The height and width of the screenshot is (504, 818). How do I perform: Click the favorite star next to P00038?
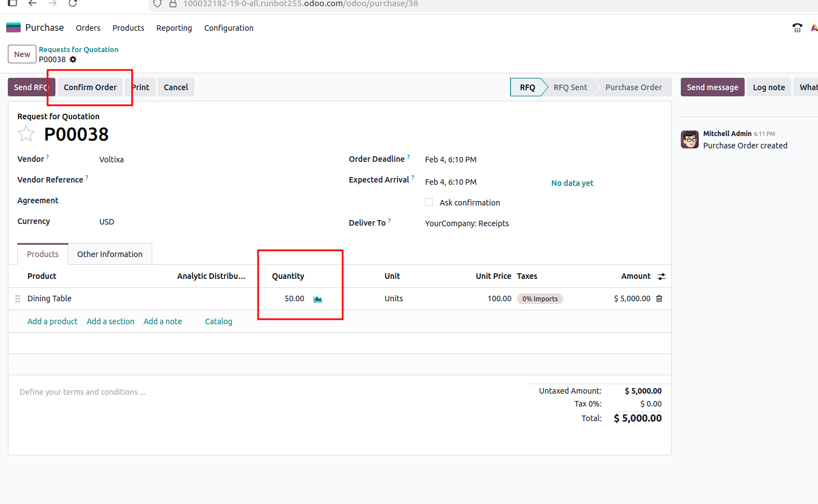26,134
